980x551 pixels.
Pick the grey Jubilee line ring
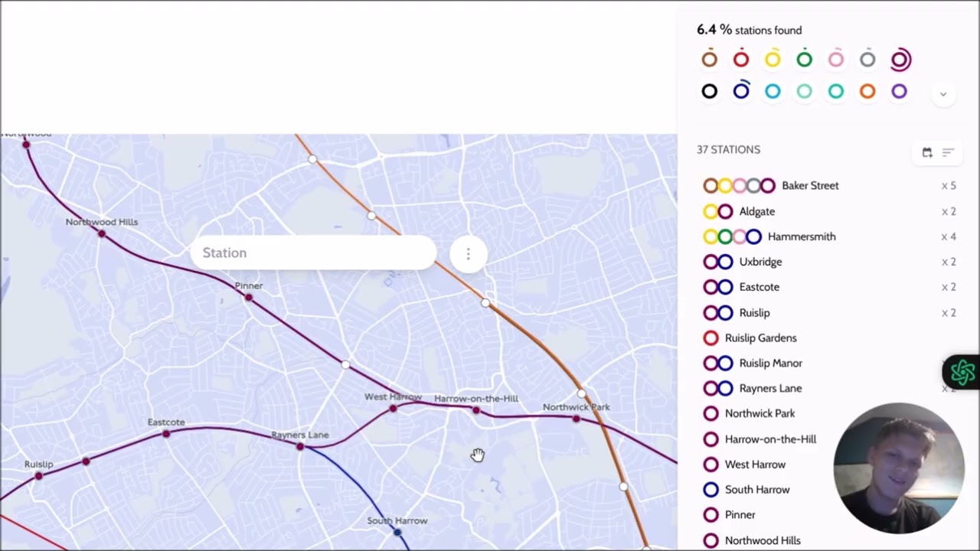click(x=867, y=59)
